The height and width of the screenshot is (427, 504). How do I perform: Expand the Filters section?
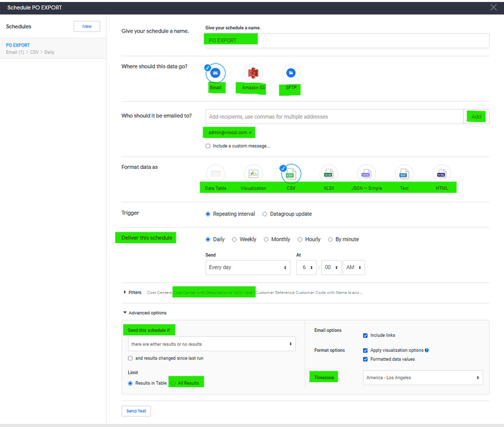click(132, 292)
